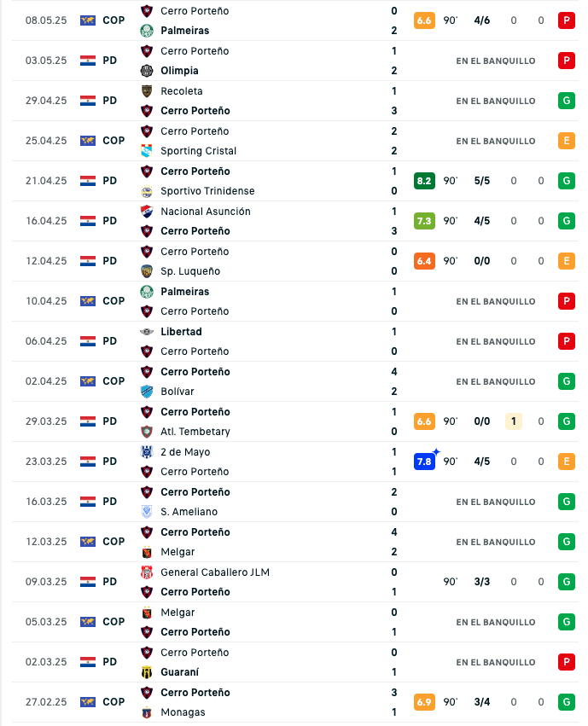The height and width of the screenshot is (726, 588).
Task: Click the red P result badge for 03.05.25
Action: [567, 61]
